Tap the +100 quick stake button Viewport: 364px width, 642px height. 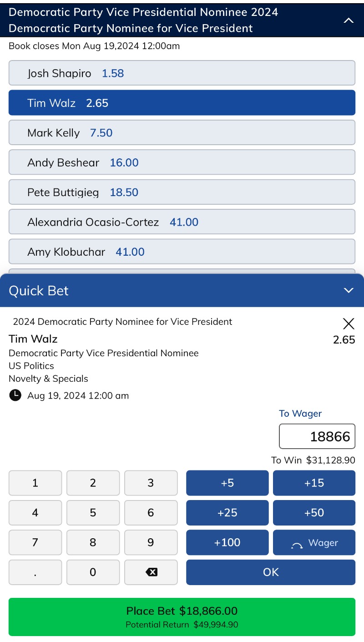(227, 542)
